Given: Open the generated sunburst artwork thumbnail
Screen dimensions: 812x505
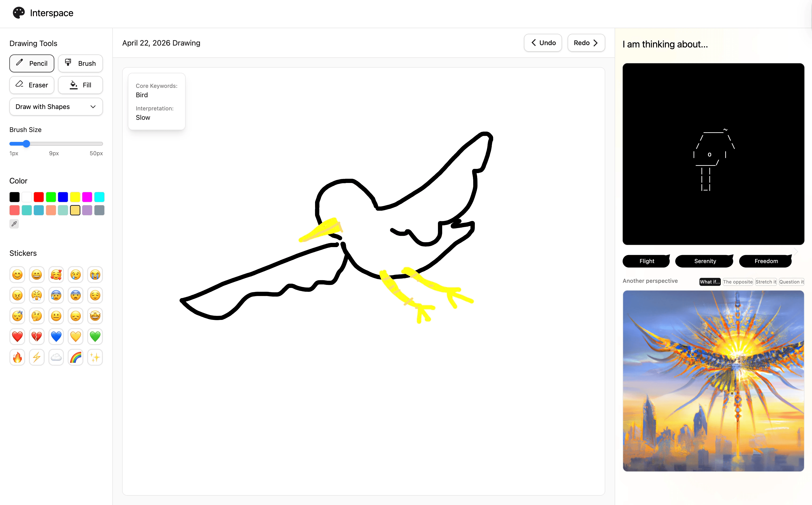Looking at the screenshot, I should pyautogui.click(x=713, y=381).
